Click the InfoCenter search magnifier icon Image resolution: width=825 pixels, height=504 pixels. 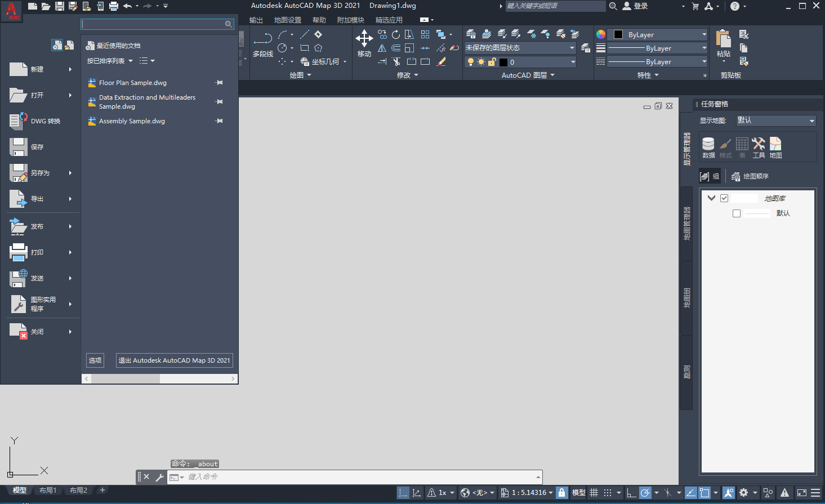(x=613, y=6)
